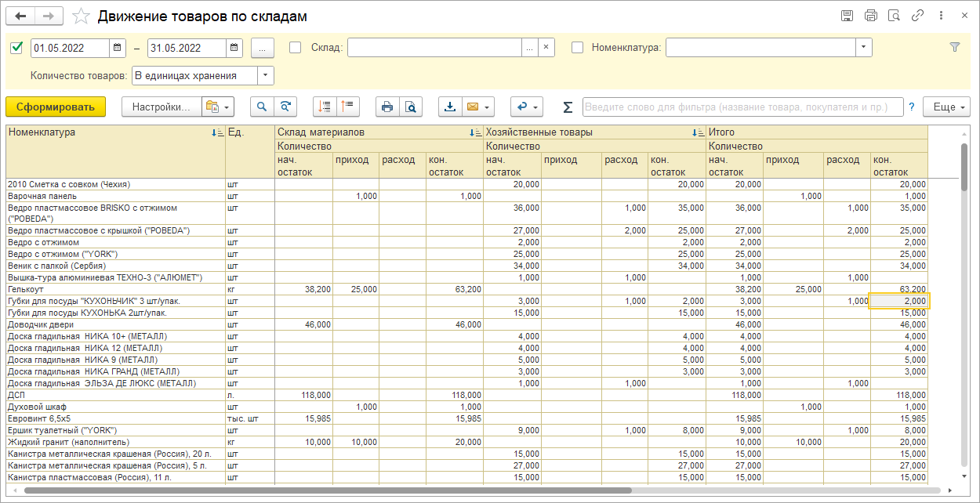Click the expand all groups icon
This screenshot has width=980, height=503.
(x=325, y=107)
